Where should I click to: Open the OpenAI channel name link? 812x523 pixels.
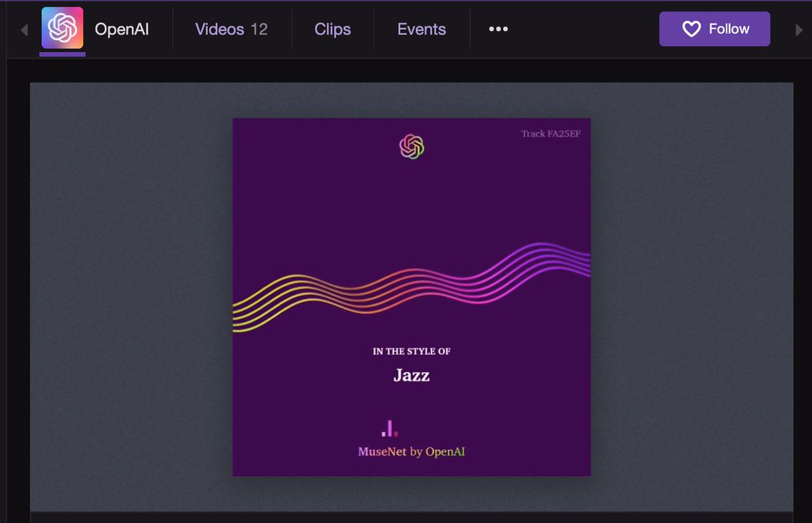coord(122,29)
